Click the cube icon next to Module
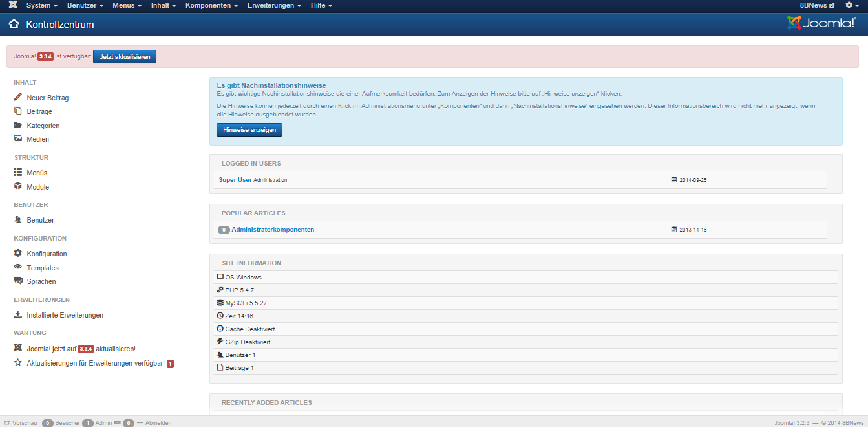This screenshot has width=868, height=427. tap(18, 186)
